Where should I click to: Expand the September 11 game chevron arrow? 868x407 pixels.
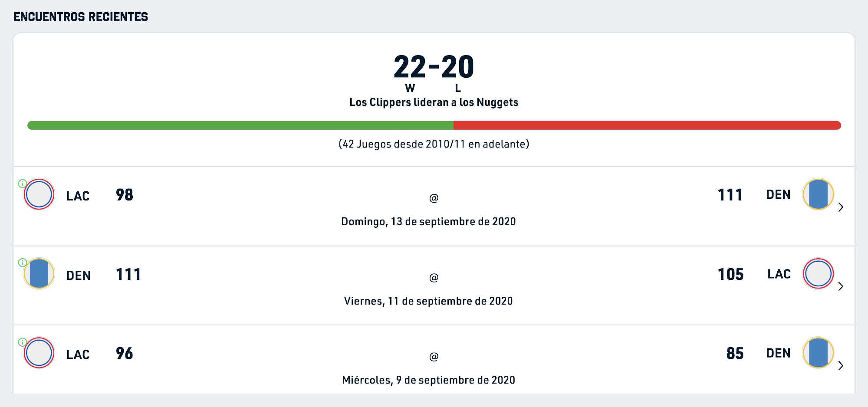point(841,286)
